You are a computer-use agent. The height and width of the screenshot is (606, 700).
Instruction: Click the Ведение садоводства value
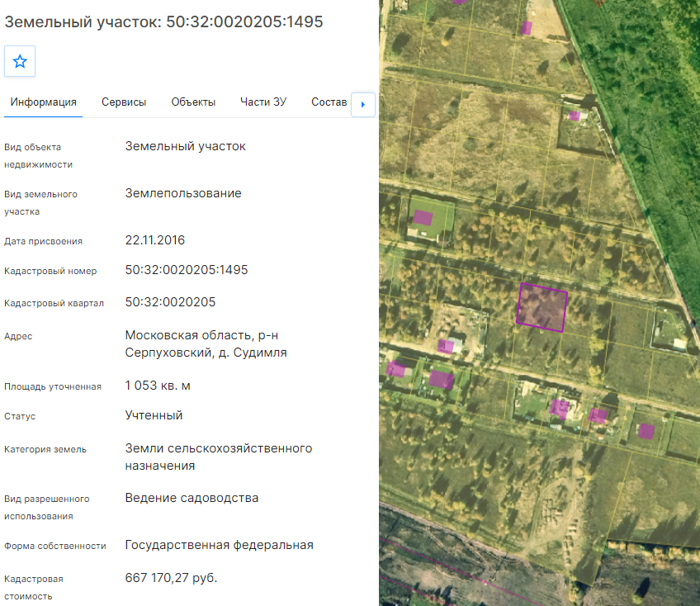[x=192, y=498]
